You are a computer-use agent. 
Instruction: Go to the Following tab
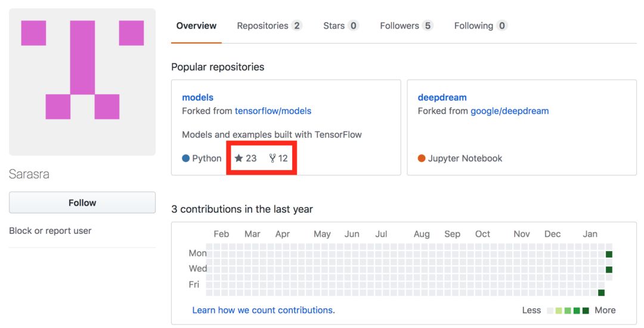(x=480, y=26)
